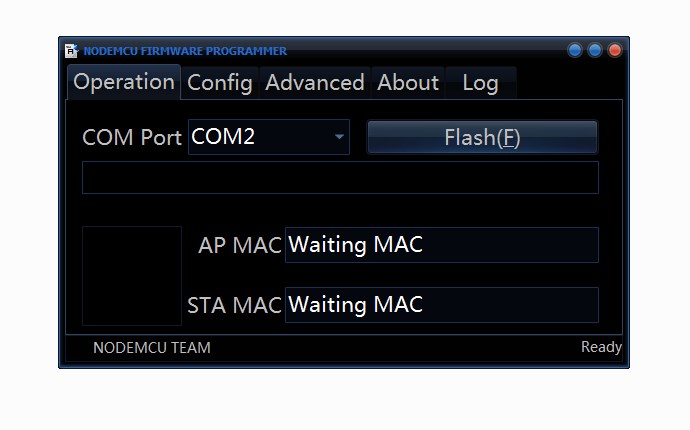Click the STA MAC address field
Screen dimensions: 690x430
441,305
